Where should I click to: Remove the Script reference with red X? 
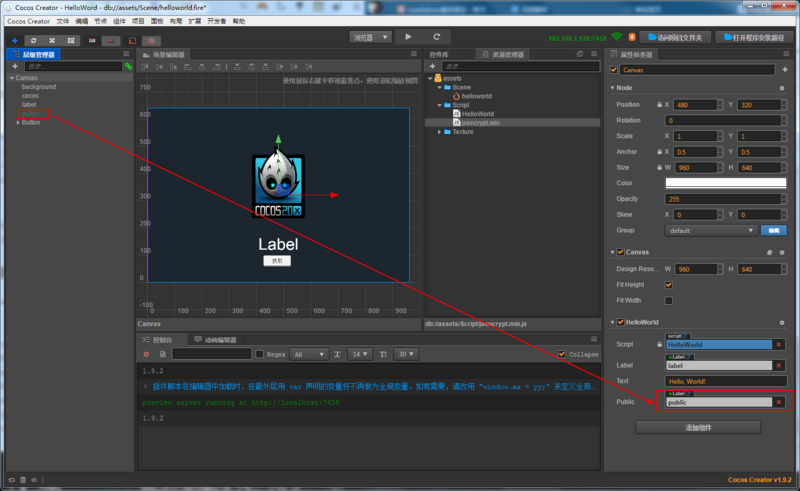pos(779,345)
